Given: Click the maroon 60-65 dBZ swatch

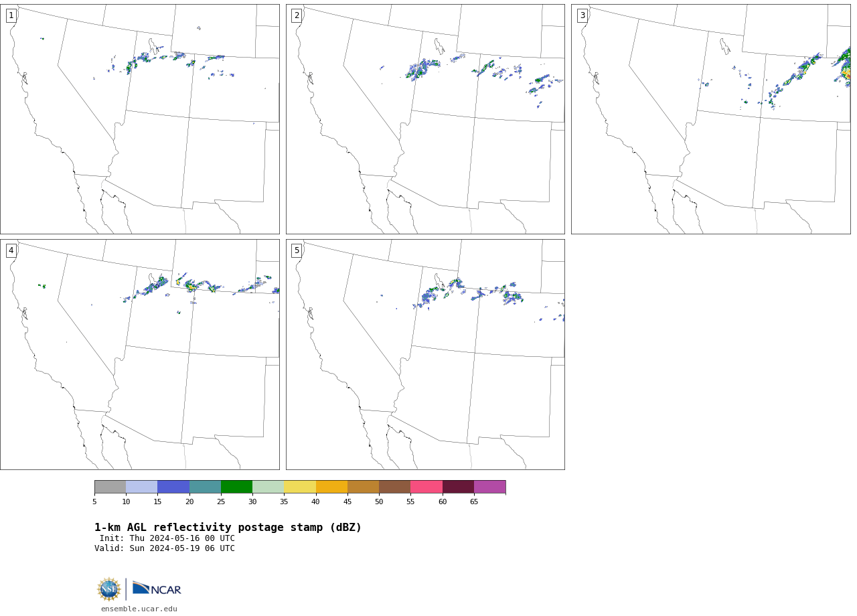Looking at the screenshot, I should (458, 487).
